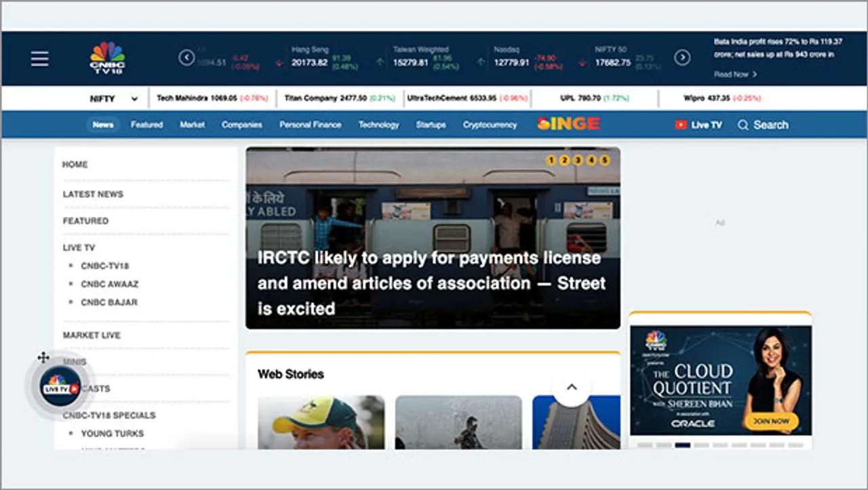The image size is (868, 490).
Task: Click UPL 780.70 ticker
Action: click(595, 98)
